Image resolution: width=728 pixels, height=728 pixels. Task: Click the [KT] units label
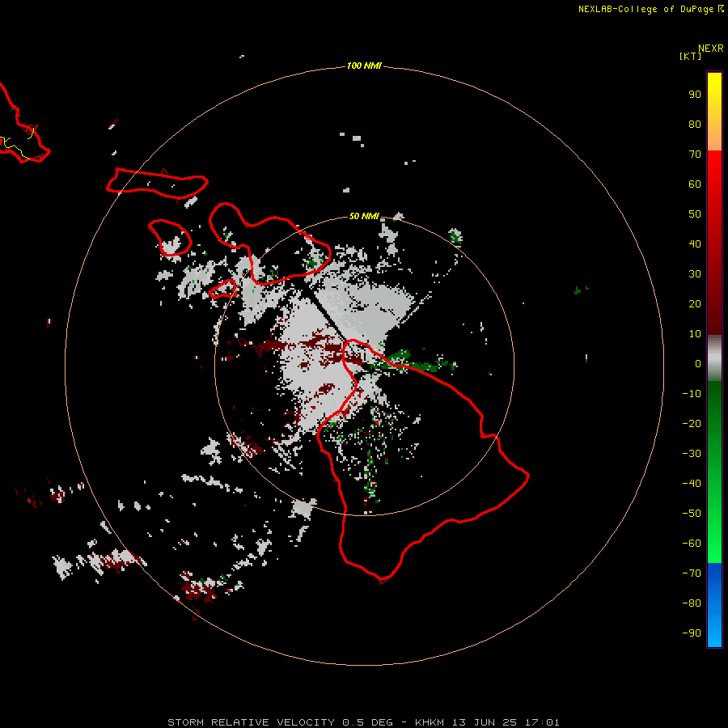click(x=691, y=56)
